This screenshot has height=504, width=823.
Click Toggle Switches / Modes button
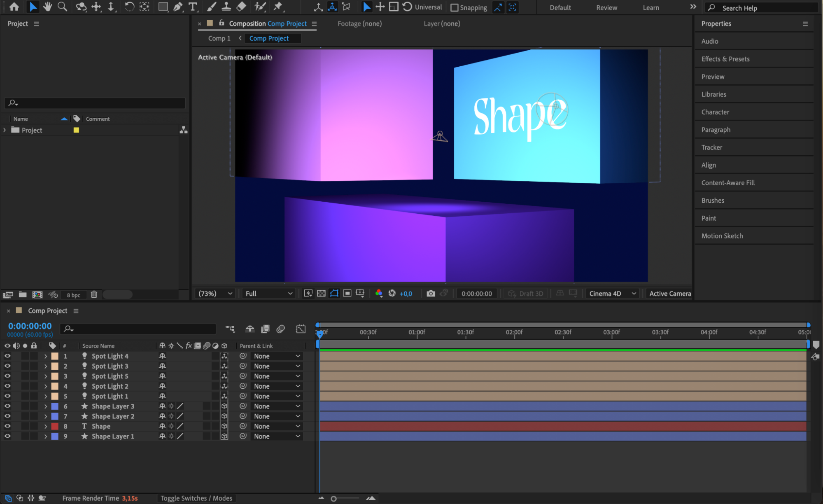[x=196, y=498]
